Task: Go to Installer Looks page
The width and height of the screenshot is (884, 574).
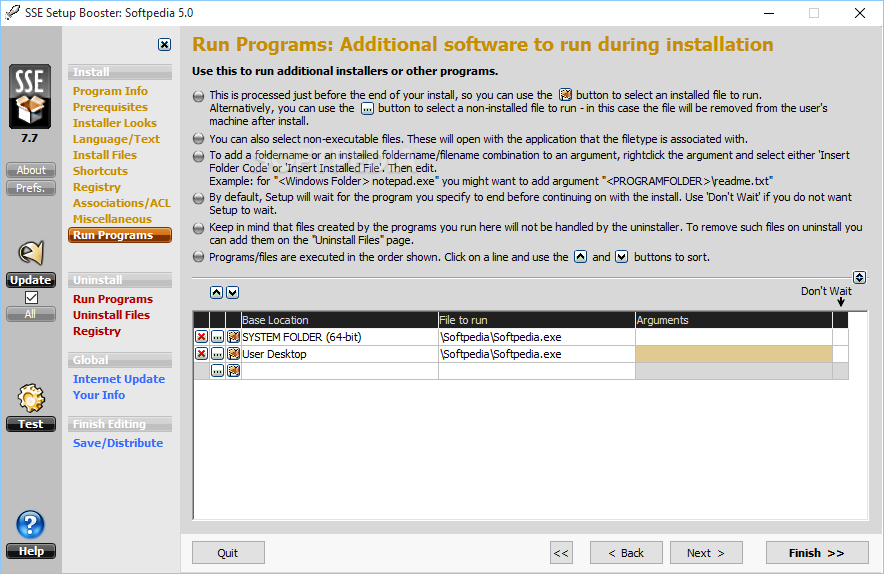Action: point(114,123)
